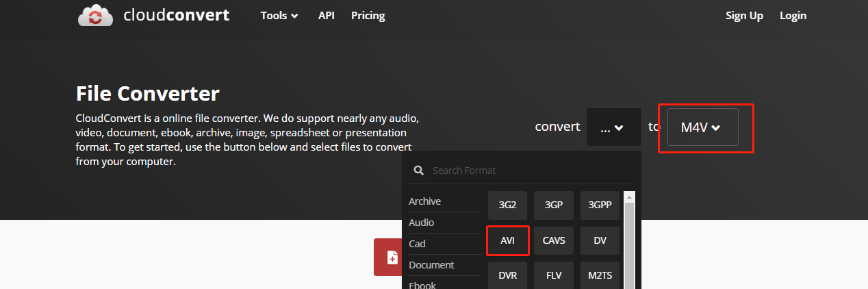Type in the Search Format field
Screen dimensions: 868x289
coord(527,171)
